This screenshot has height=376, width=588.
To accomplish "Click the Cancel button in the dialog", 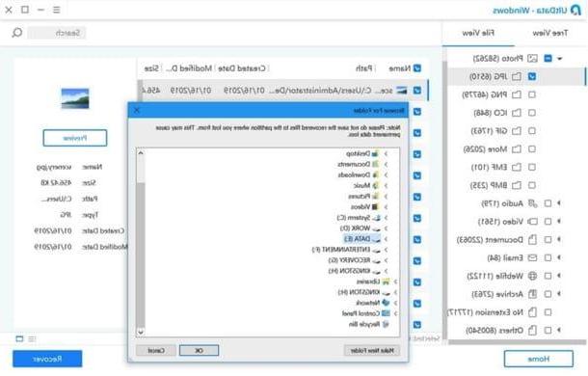I will coord(155,351).
